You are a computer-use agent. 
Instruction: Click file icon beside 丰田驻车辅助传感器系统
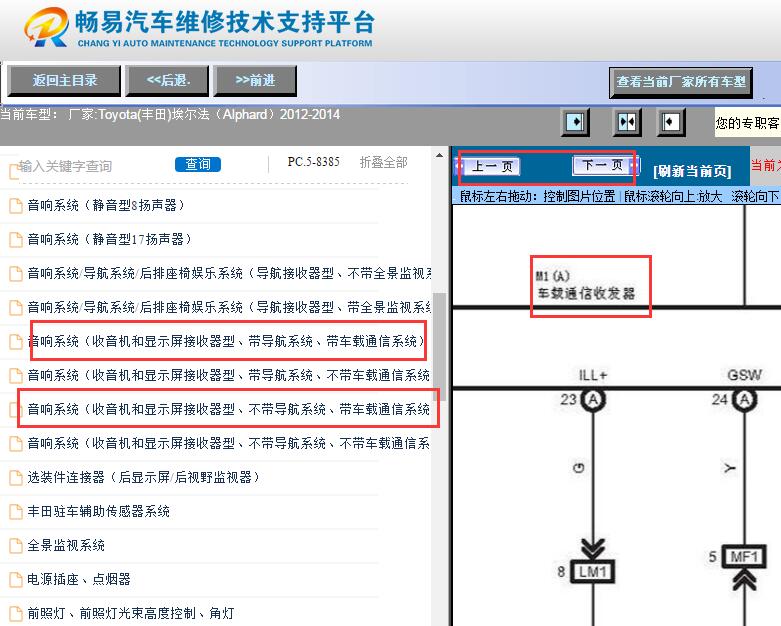pos(16,511)
